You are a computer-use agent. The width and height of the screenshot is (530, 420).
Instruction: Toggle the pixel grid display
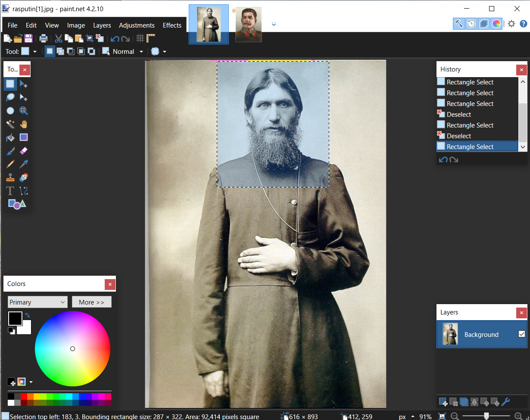click(140, 38)
